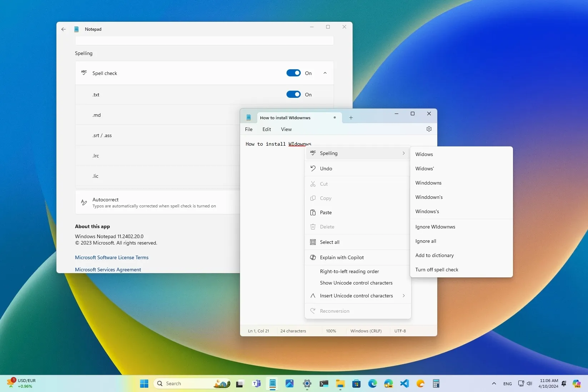The image size is (588, 392).
Task: Click the Autocorrect setting row
Action: tap(158, 202)
